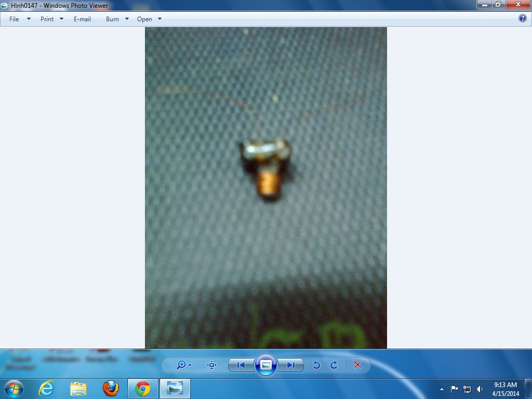Go to previous photo
532x399 pixels.
(x=241, y=365)
